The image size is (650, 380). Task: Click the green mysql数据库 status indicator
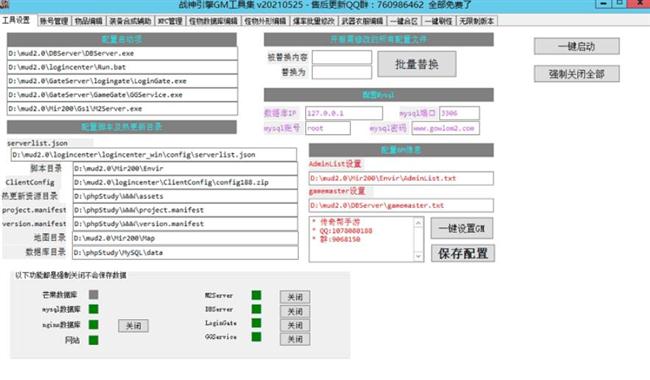(x=93, y=309)
